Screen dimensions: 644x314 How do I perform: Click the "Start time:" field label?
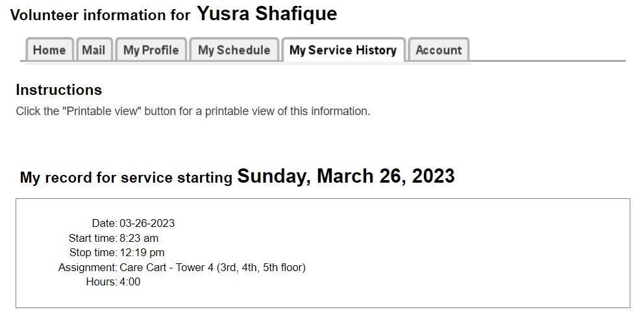click(x=92, y=238)
